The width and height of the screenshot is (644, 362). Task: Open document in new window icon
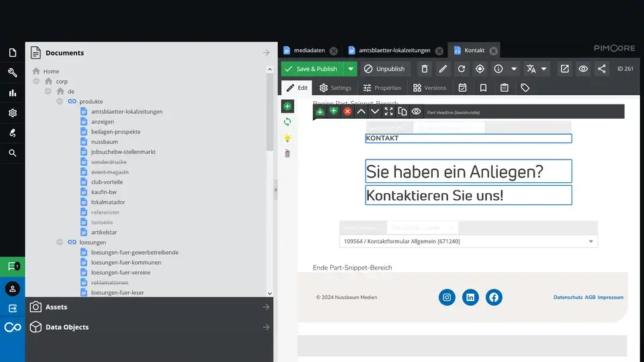[x=565, y=69]
